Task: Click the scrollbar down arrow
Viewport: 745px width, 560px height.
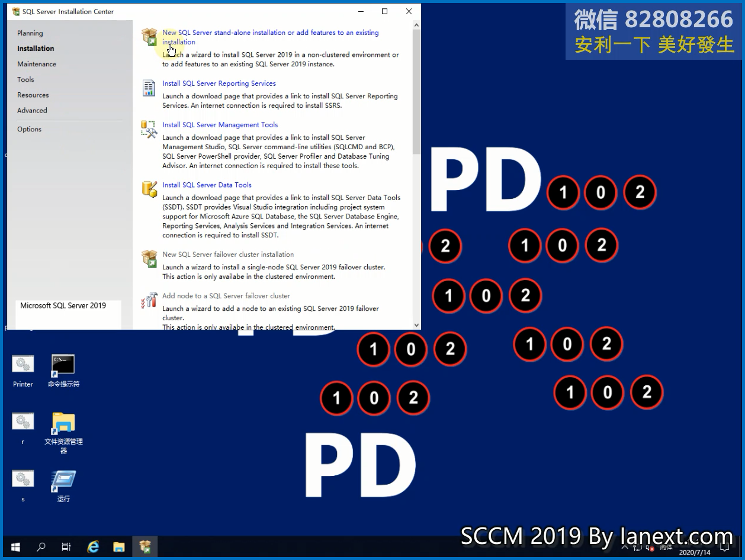Action: 416,325
